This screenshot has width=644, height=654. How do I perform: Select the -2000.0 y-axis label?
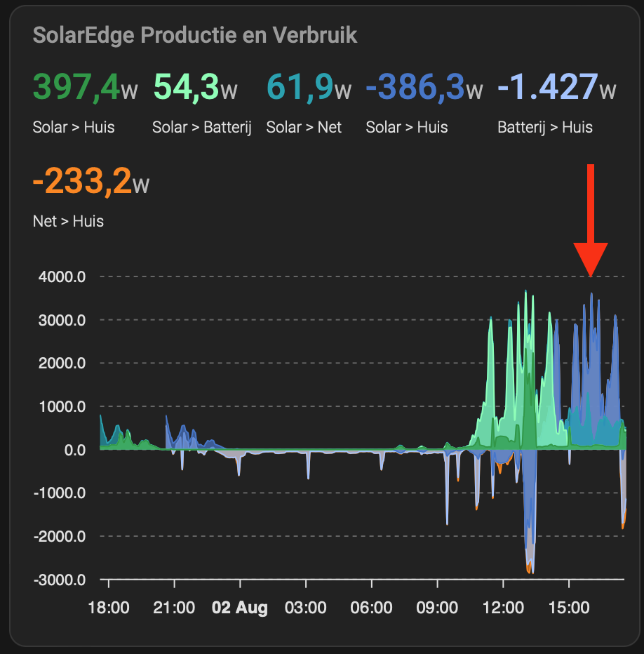(x=60, y=536)
